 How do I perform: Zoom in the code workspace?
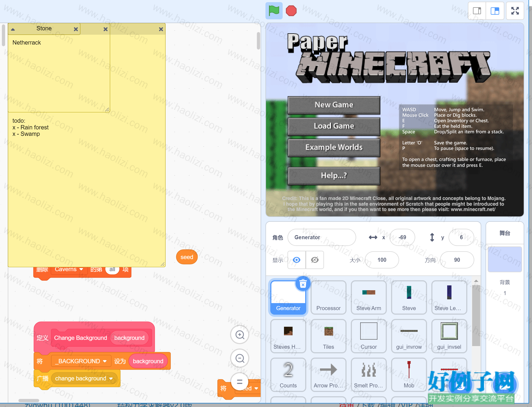[240, 335]
